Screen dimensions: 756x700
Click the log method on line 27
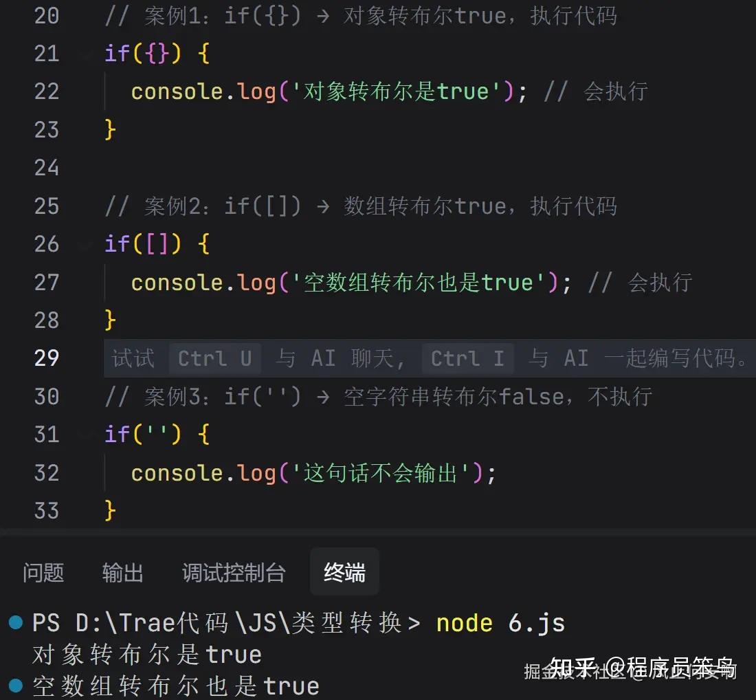coord(256,282)
